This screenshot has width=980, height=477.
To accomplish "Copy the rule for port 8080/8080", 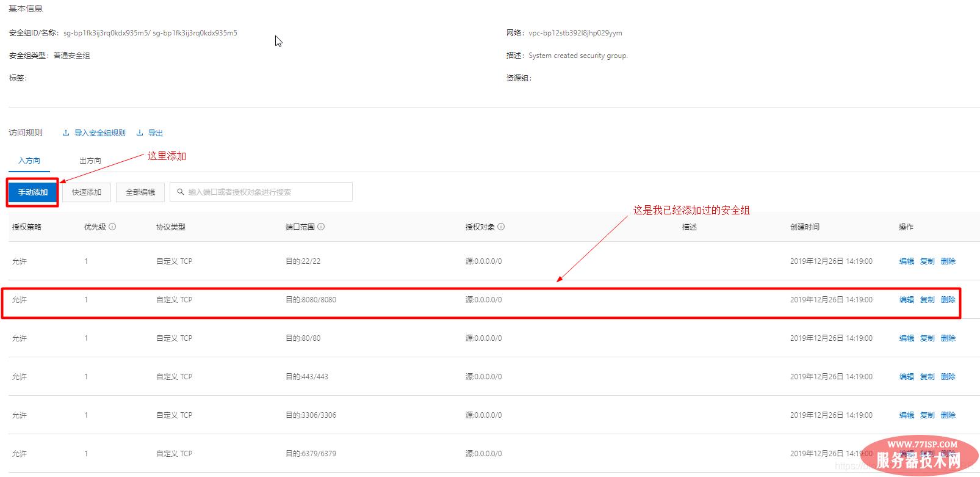I will point(928,300).
